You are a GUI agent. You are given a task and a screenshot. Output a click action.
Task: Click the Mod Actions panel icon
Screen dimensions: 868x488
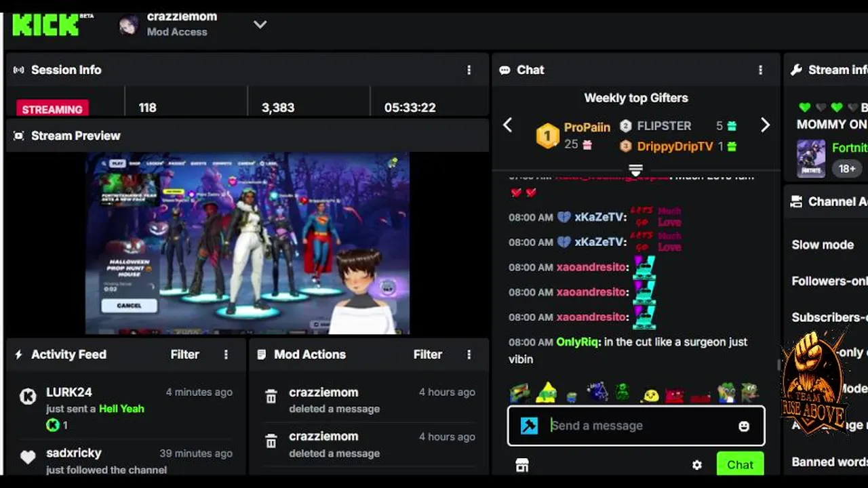point(261,354)
